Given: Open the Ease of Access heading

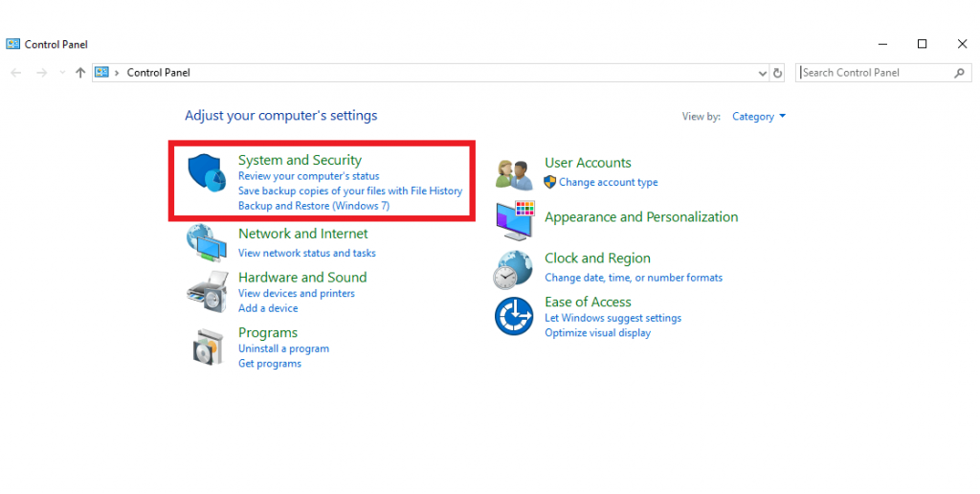Looking at the screenshot, I should [x=589, y=302].
